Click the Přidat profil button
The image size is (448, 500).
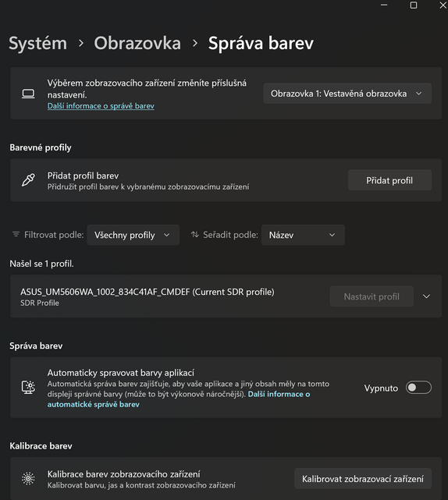(389, 180)
